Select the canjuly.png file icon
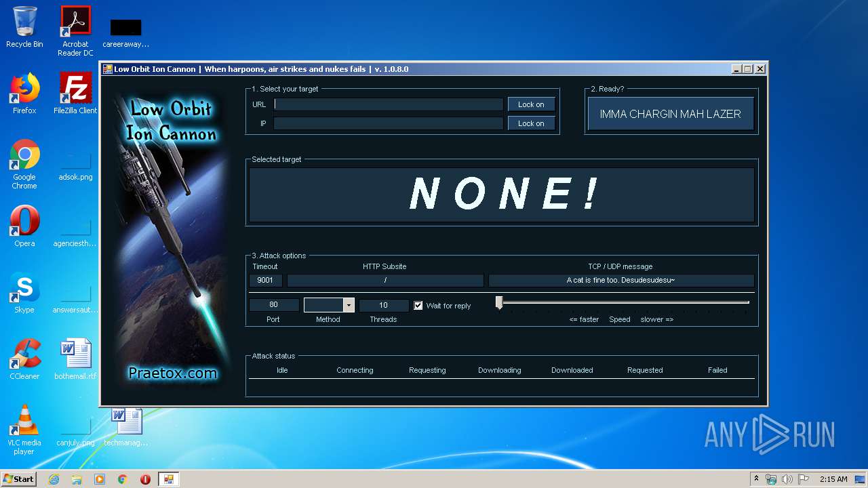 tap(75, 432)
